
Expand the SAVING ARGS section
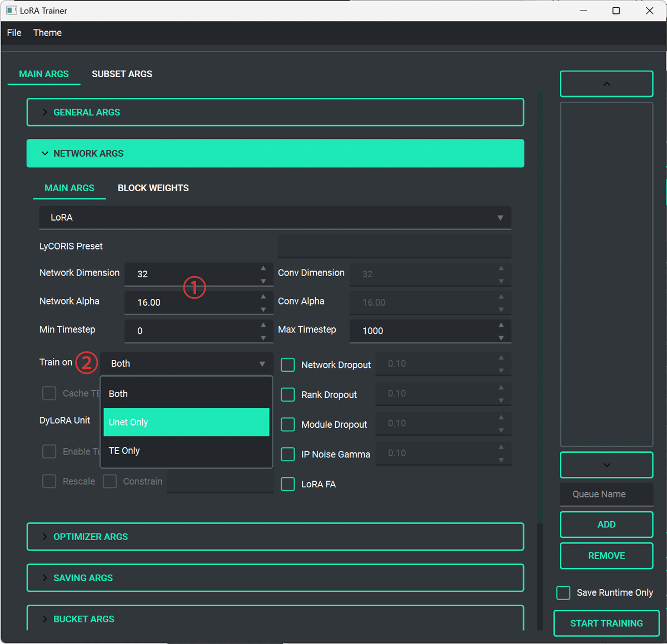275,577
